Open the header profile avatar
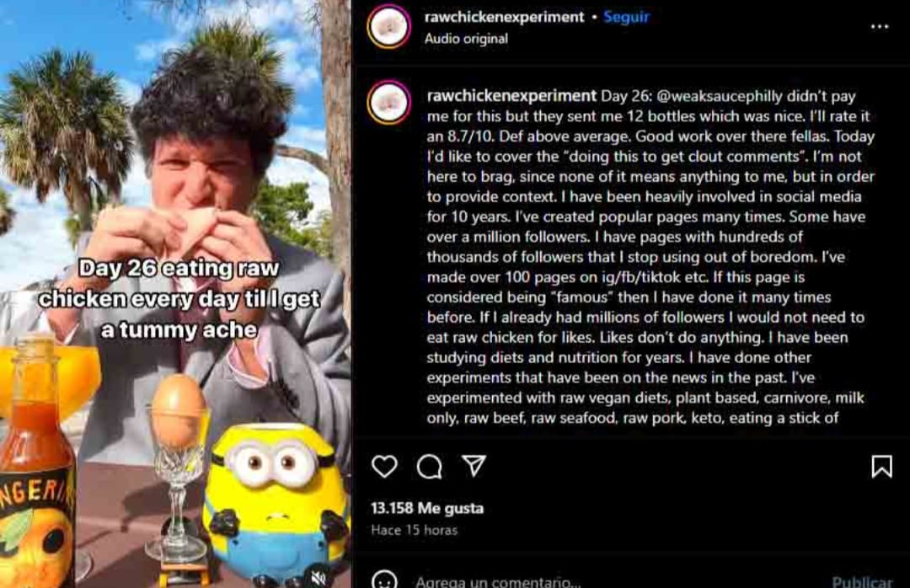Image resolution: width=910 pixels, height=588 pixels. coord(388,26)
